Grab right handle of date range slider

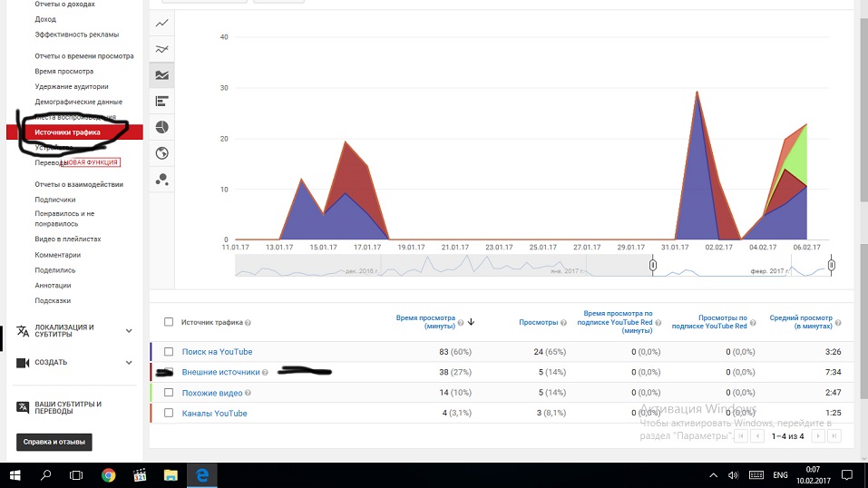pos(832,266)
